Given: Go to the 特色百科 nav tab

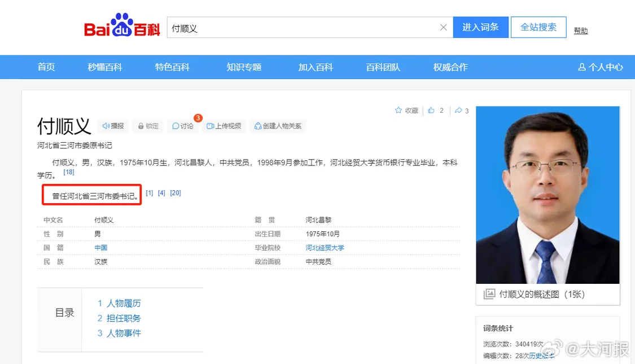Looking at the screenshot, I should [172, 67].
